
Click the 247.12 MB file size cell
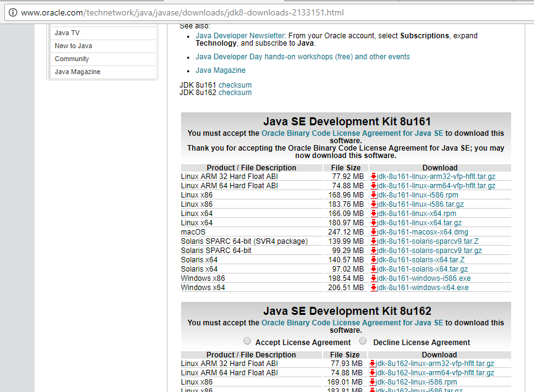tap(346, 231)
